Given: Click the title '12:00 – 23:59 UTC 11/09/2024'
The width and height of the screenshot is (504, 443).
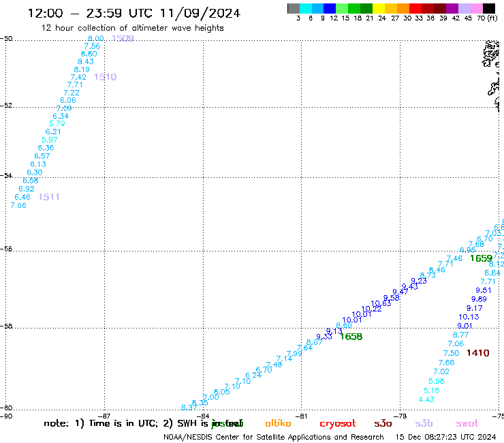Looking at the screenshot, I should [134, 13].
